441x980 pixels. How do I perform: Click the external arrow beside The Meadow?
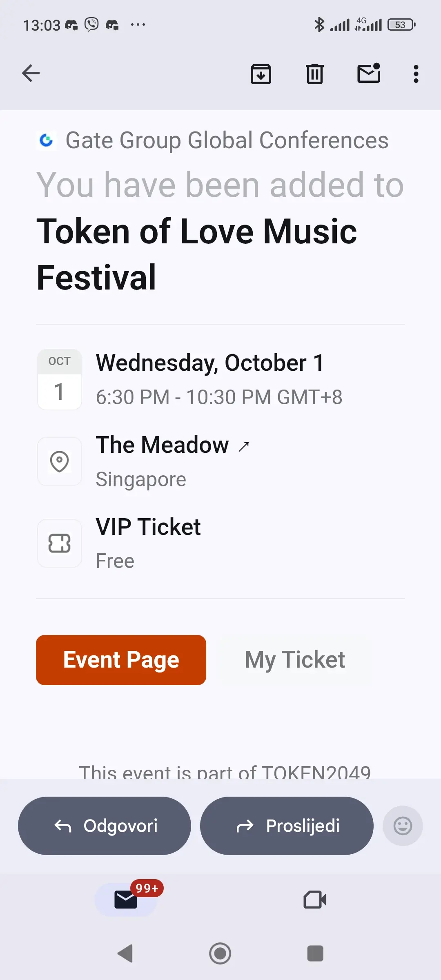click(244, 446)
